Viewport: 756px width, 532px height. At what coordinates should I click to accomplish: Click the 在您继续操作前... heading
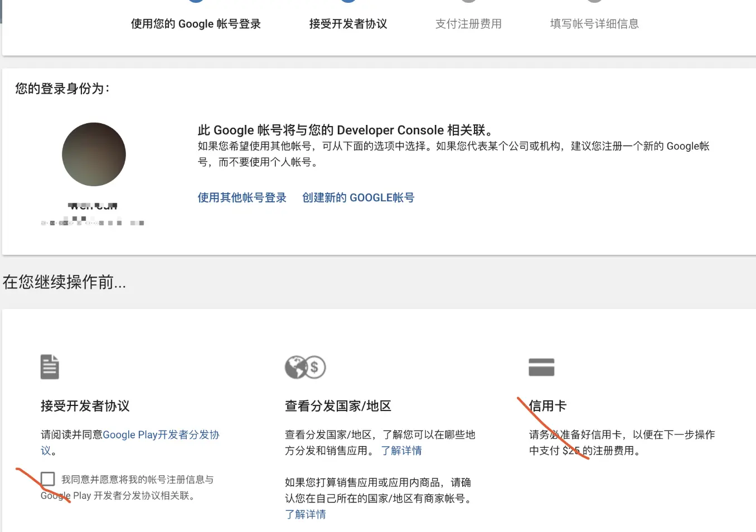[64, 282]
